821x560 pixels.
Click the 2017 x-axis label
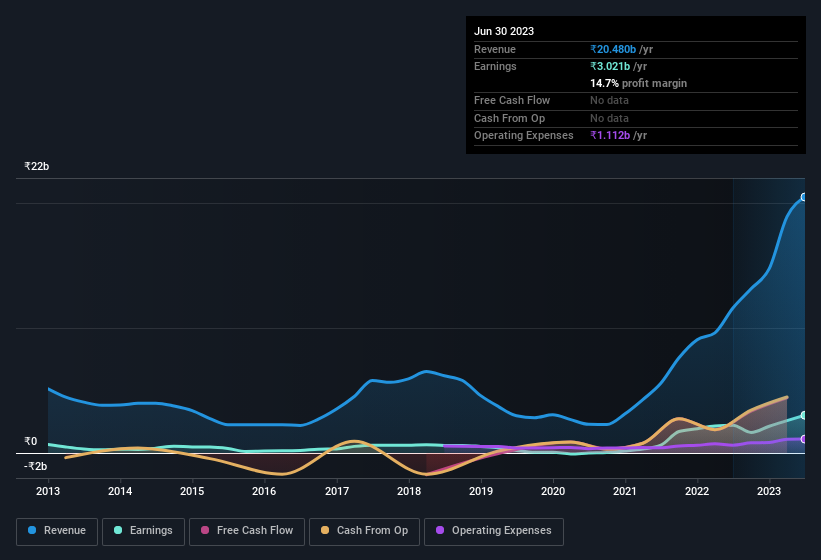[337, 491]
